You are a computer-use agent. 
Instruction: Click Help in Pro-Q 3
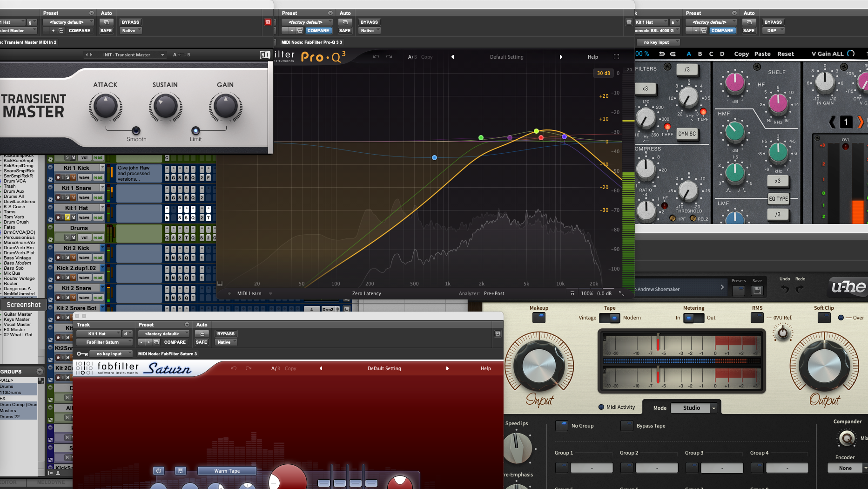click(593, 57)
